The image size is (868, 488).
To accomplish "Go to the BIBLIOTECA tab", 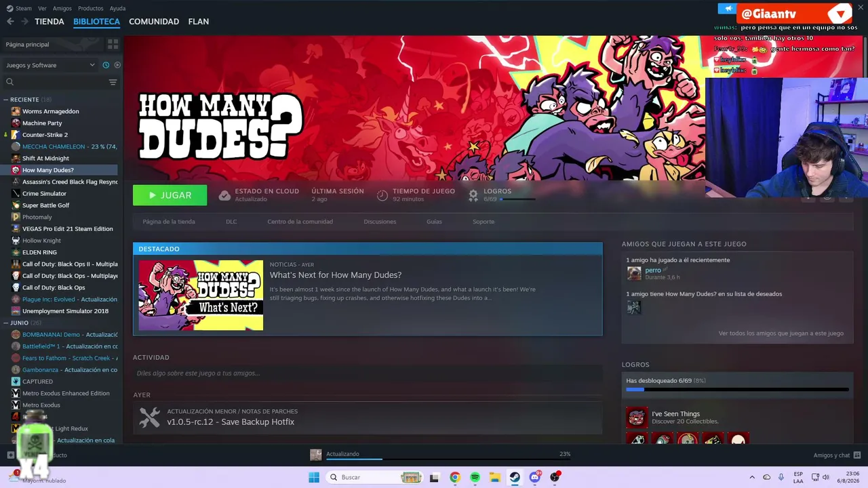I will pyautogui.click(x=96, y=22).
